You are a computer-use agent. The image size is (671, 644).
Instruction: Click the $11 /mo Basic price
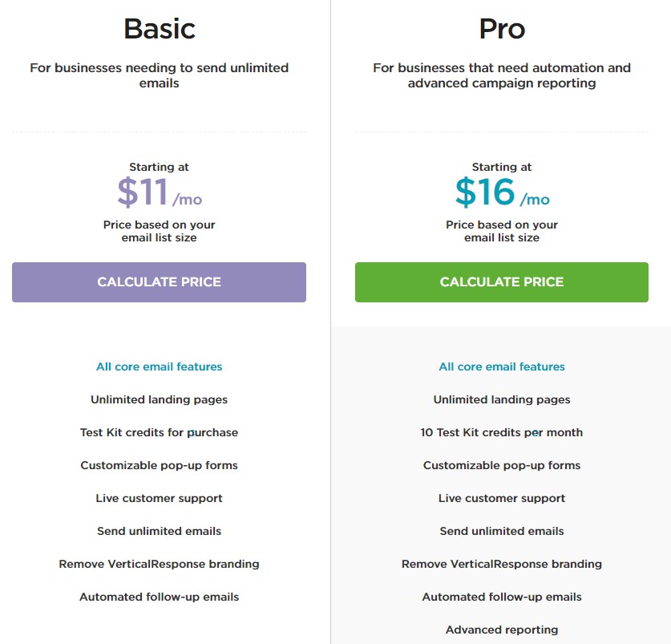click(160, 192)
